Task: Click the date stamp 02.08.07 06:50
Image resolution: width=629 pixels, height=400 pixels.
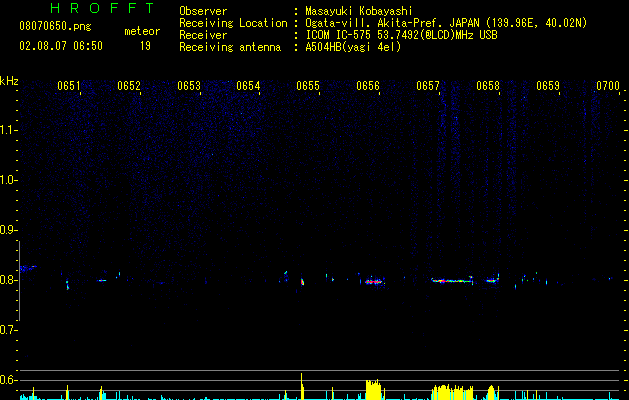Action: pos(61,46)
